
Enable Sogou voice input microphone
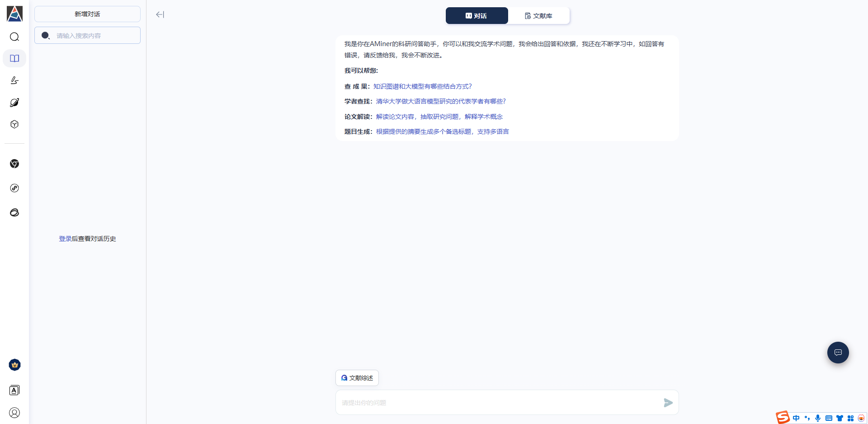pyautogui.click(x=818, y=418)
